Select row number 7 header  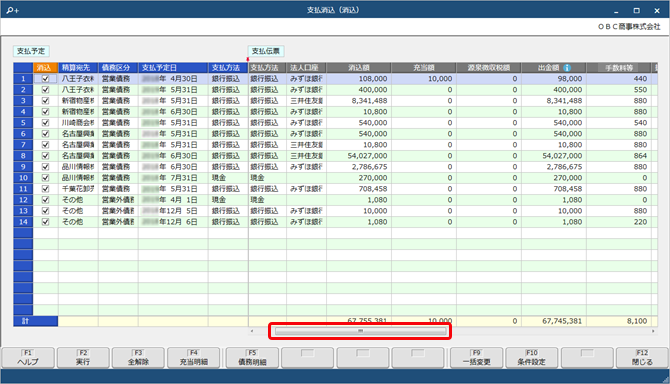point(23,145)
